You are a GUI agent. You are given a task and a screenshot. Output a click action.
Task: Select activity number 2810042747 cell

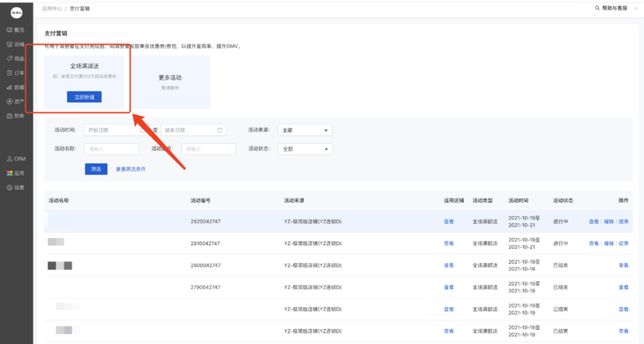coord(206,243)
